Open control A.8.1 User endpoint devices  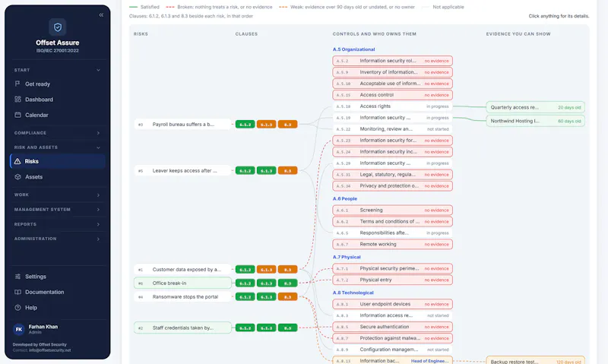pos(392,304)
